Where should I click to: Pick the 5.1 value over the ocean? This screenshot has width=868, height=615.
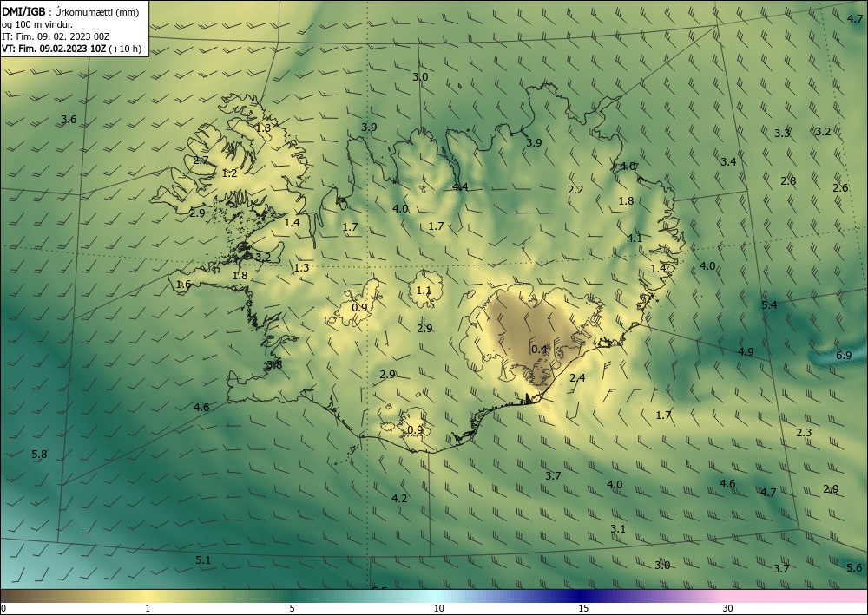click(203, 560)
